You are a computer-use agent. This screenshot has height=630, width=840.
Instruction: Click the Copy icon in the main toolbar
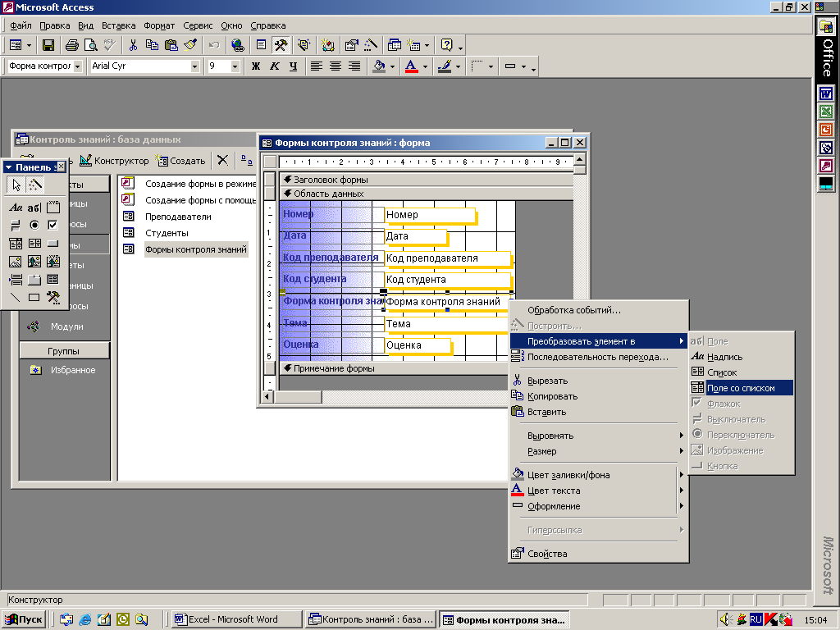[152, 46]
